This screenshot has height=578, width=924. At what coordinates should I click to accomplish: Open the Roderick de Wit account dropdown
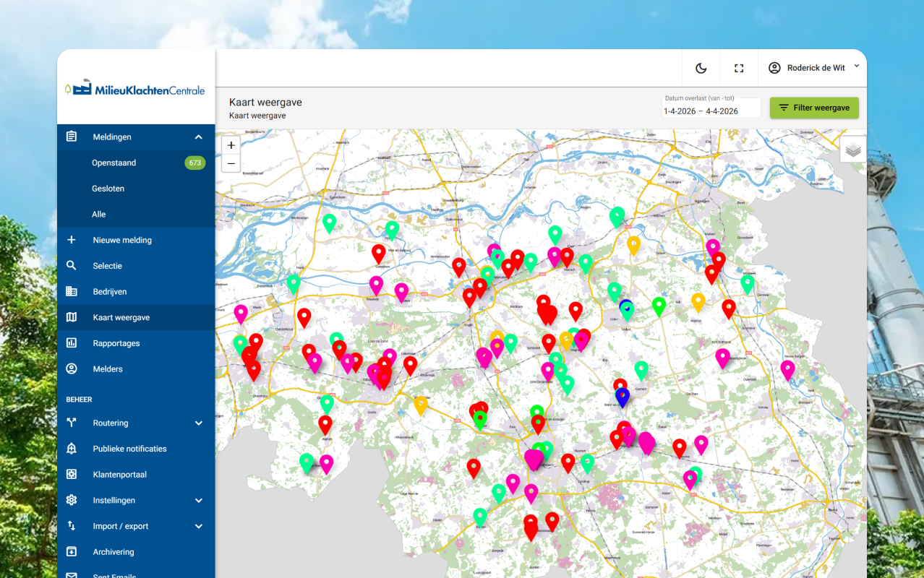813,67
